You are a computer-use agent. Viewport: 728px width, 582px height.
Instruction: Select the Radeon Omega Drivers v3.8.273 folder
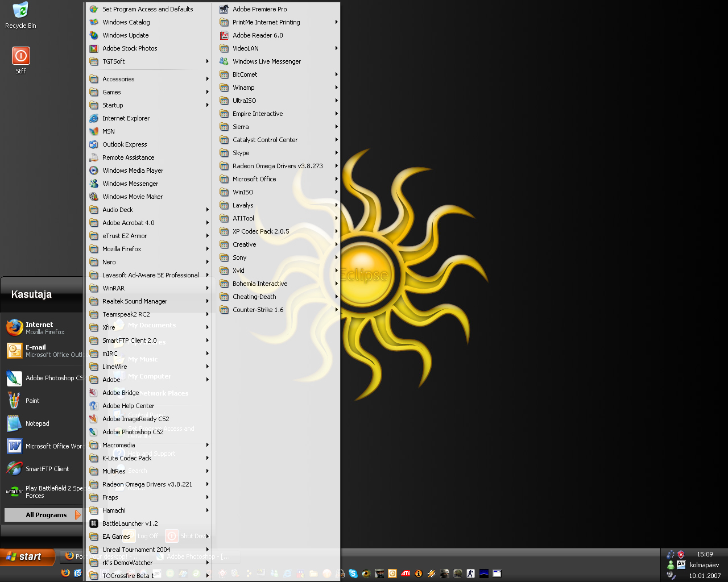point(279,166)
